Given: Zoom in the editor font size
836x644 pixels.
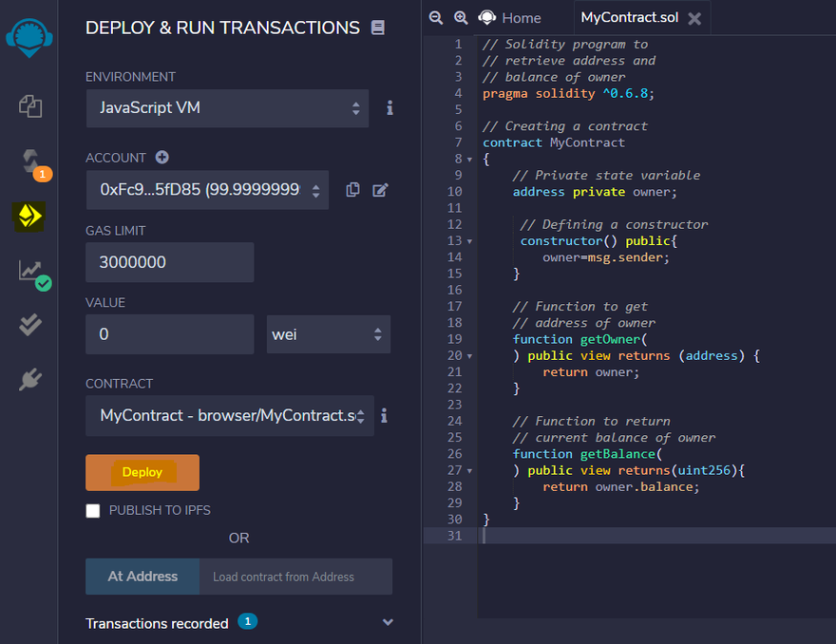Looking at the screenshot, I should pos(461,17).
